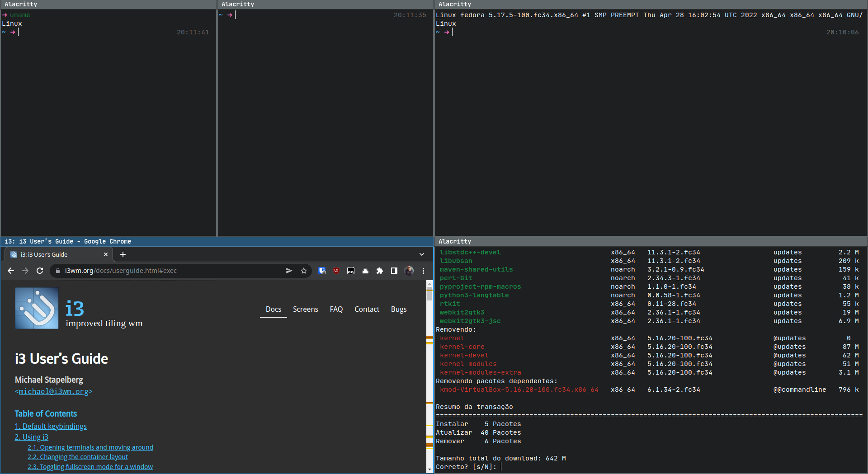This screenshot has width=868, height=474.
Task: Open Chrome's three-dot menu
Action: click(423, 271)
